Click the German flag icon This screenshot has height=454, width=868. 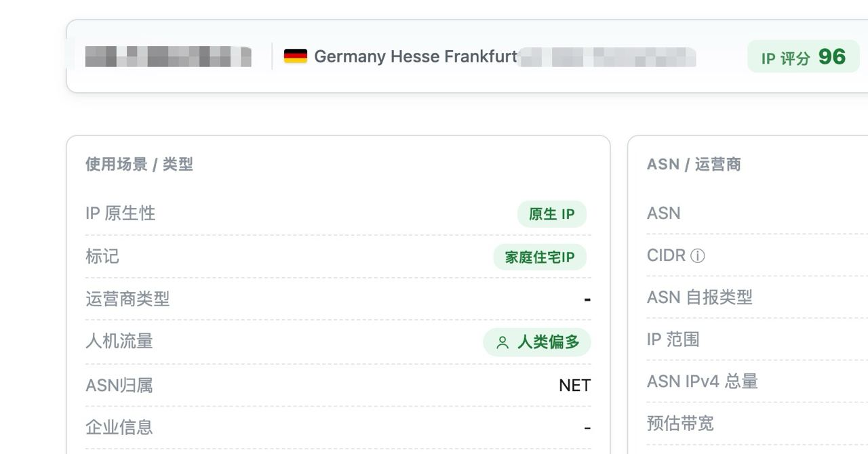296,56
